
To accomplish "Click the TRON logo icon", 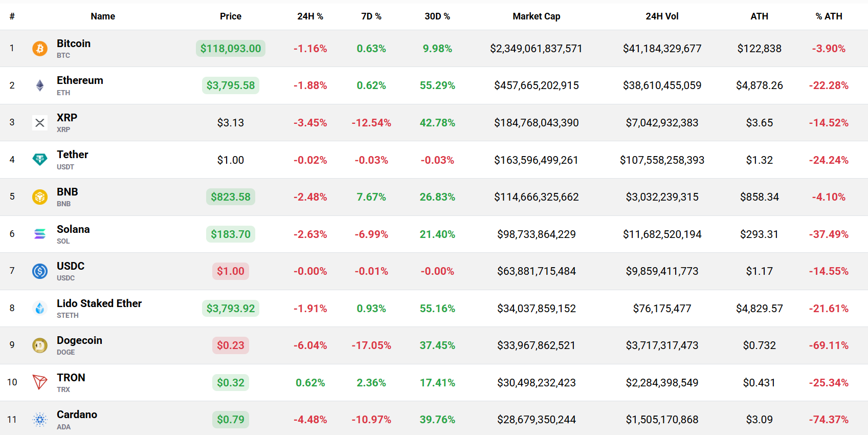I will [x=40, y=382].
